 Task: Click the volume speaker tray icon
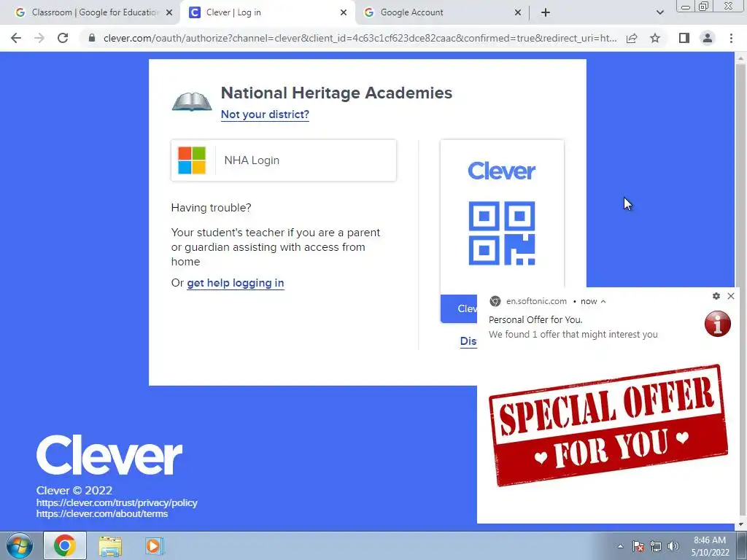[x=673, y=547]
